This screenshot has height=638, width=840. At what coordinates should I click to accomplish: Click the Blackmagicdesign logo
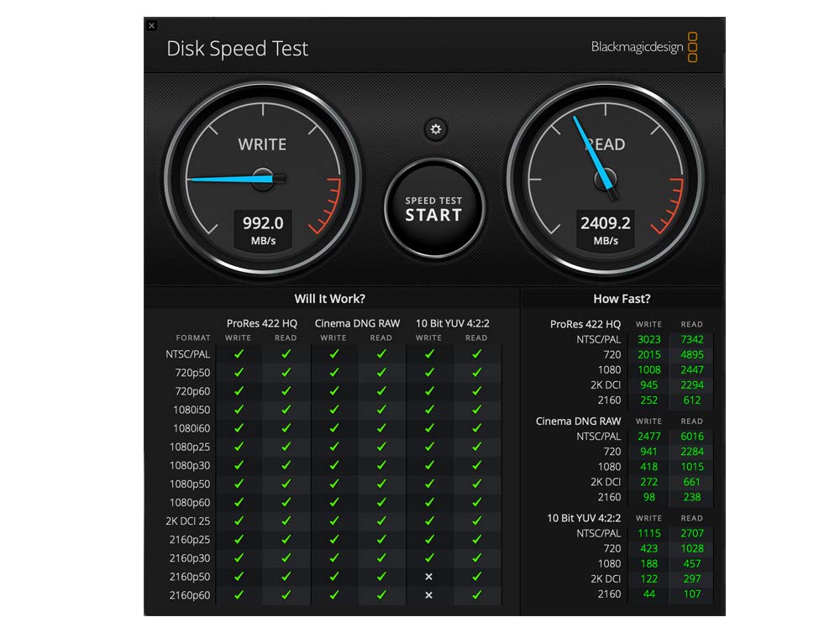(x=644, y=47)
